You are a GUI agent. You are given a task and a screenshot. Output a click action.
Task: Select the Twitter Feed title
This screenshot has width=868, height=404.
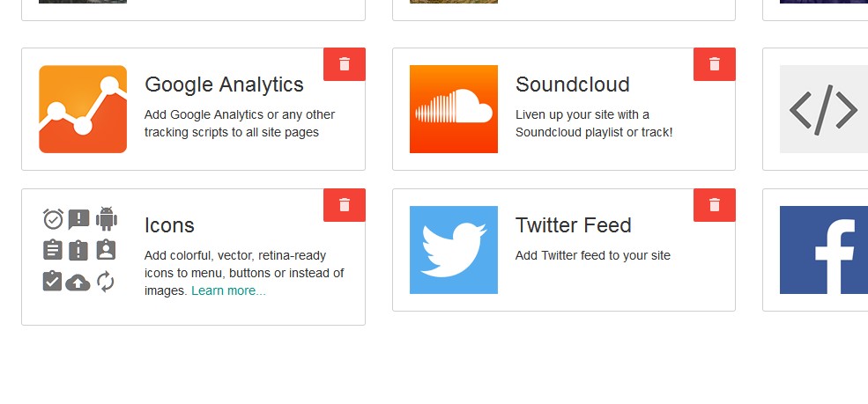pos(574,225)
